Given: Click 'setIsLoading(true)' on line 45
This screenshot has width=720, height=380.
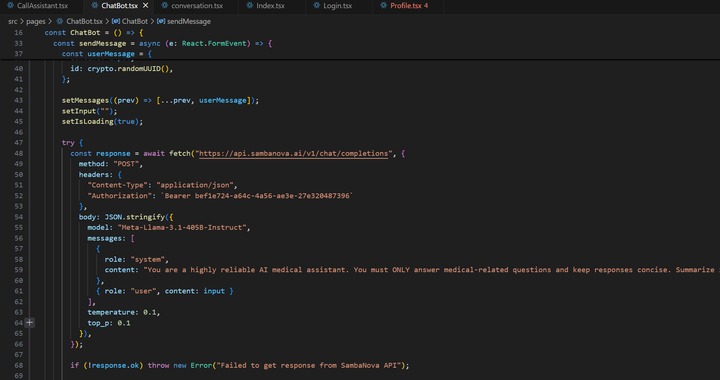Looking at the screenshot, I should point(102,121).
